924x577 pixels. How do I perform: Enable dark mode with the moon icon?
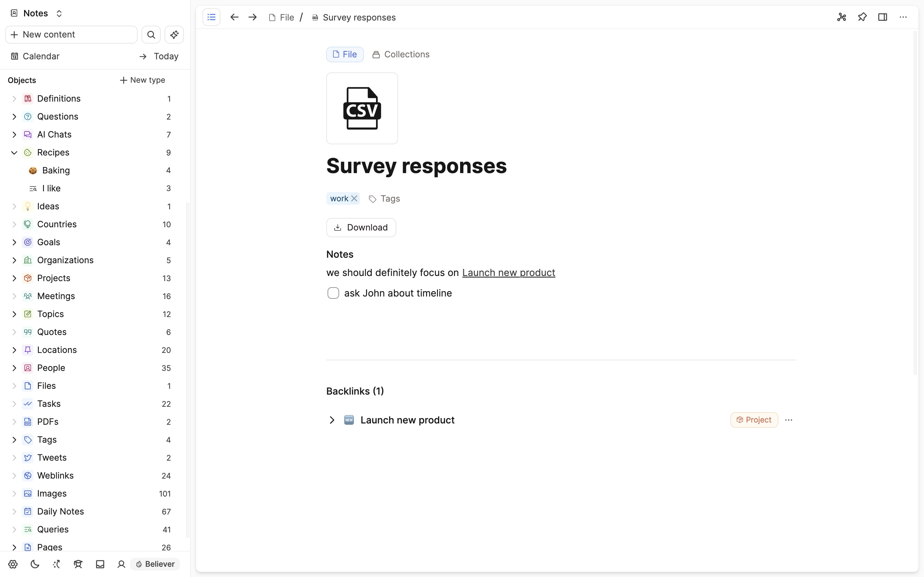tap(34, 564)
